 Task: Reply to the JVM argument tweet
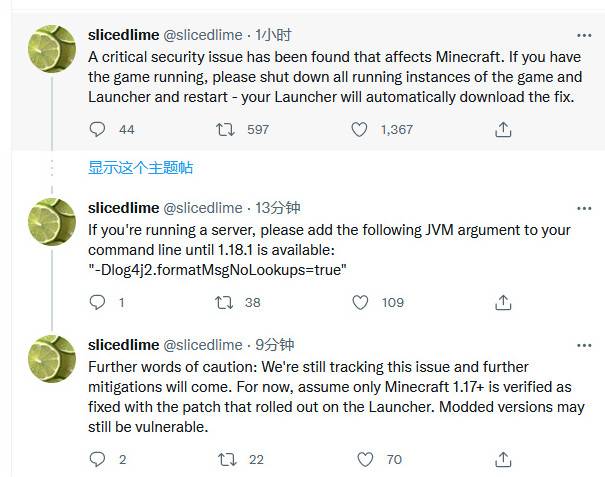(x=97, y=302)
